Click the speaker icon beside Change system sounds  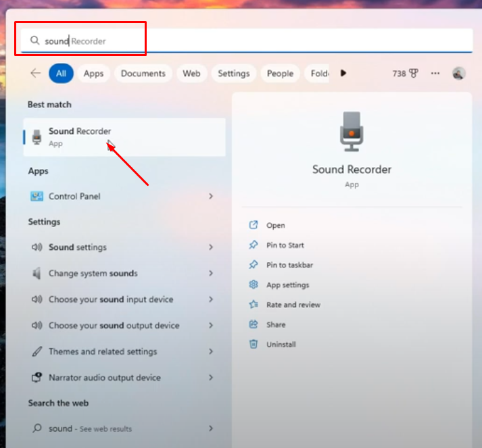pyautogui.click(x=37, y=273)
